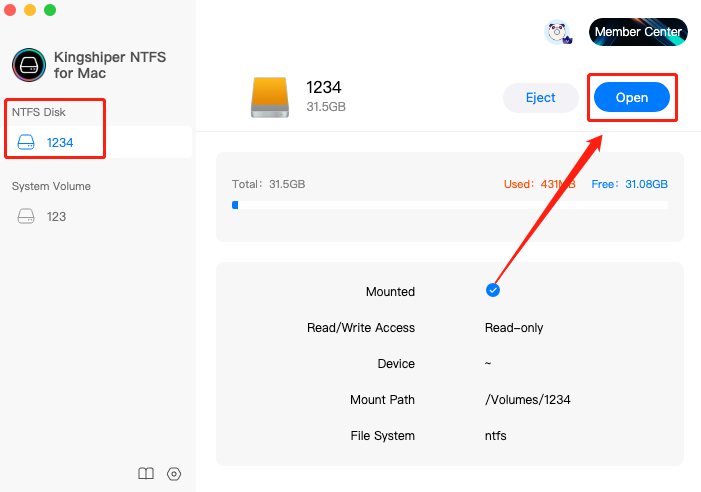Maximize window with green button

(x=50, y=10)
